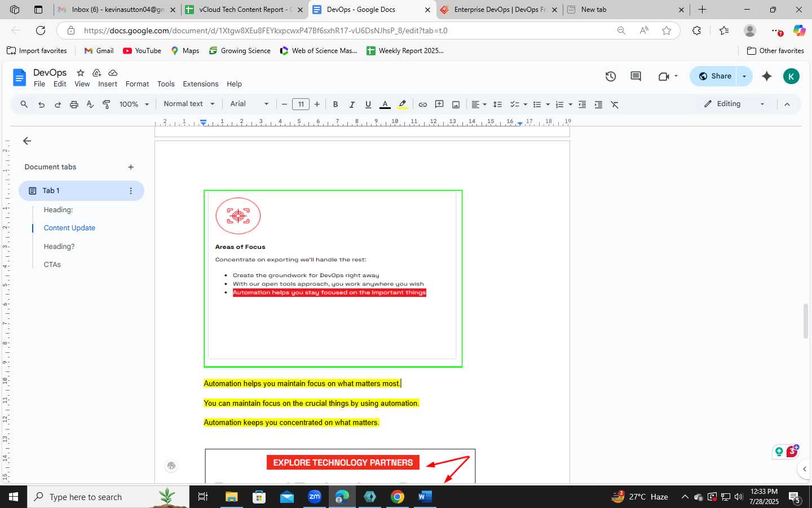Image resolution: width=812 pixels, height=508 pixels.
Task: View cloud save status icon
Action: [x=113, y=73]
